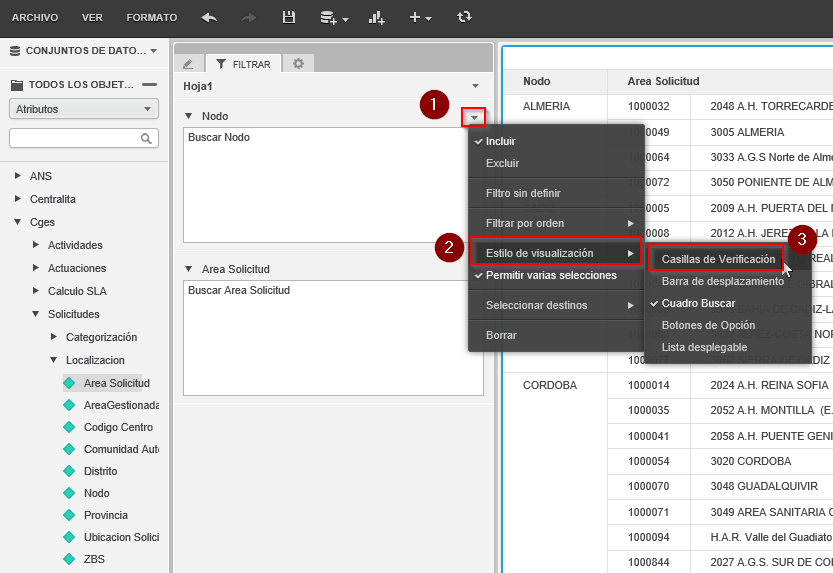Click the Nodo column header
833x573 pixels.
point(537,81)
